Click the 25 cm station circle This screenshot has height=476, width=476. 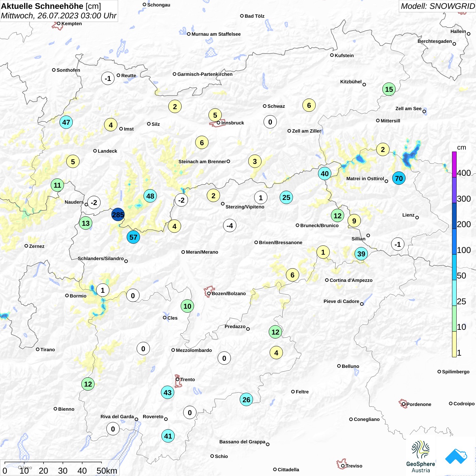pos(286,197)
